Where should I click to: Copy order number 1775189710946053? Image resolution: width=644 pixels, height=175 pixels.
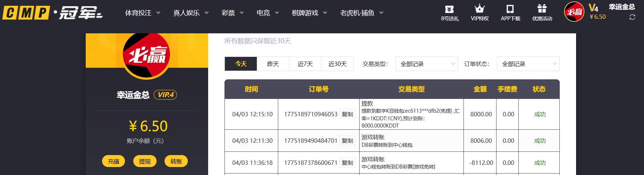(347, 114)
